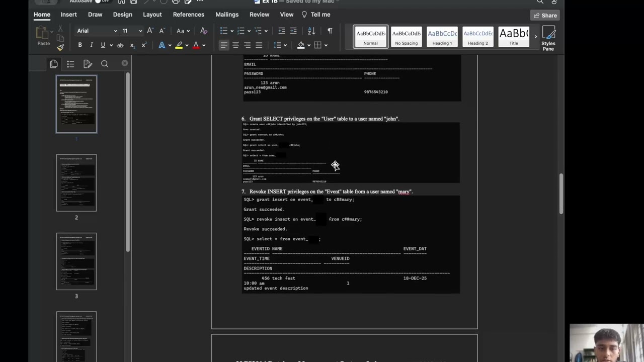Open search tab in navigation pane
Screen dimensions: 644x362
tap(105, 64)
